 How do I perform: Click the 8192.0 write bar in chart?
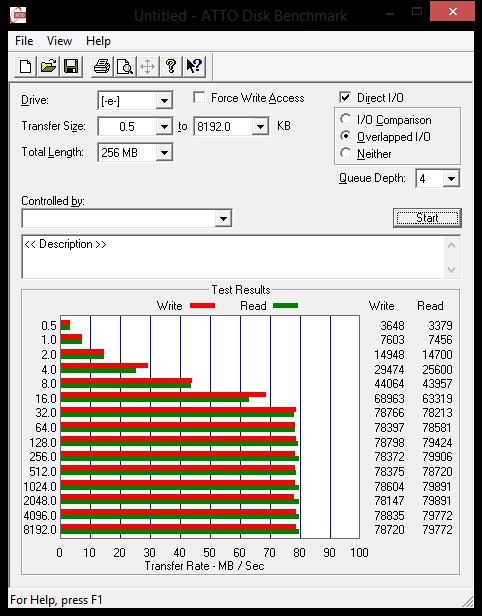178,527
